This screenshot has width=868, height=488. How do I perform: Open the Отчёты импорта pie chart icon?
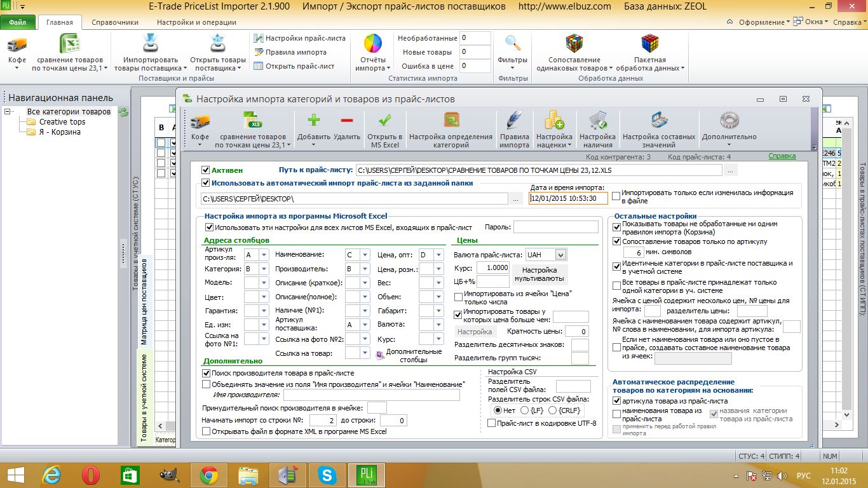[x=372, y=44]
